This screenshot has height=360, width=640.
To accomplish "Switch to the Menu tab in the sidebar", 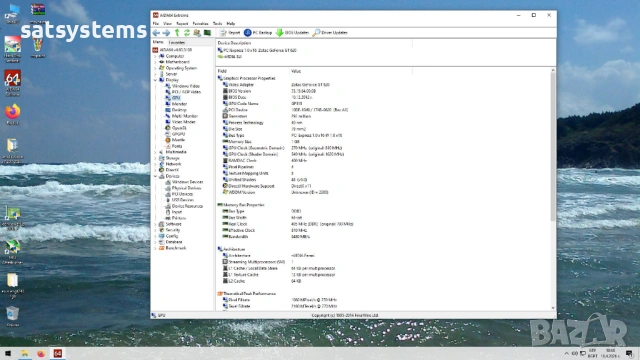I will 158,42.
